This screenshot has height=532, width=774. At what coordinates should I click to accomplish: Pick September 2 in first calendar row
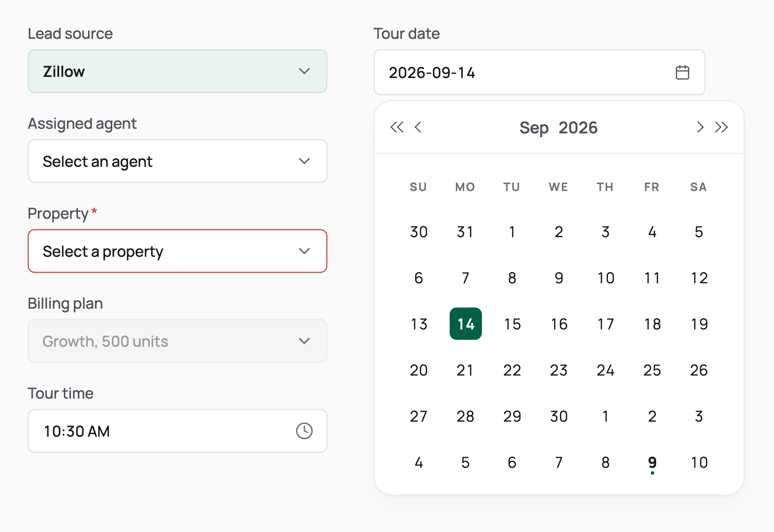[x=559, y=231]
